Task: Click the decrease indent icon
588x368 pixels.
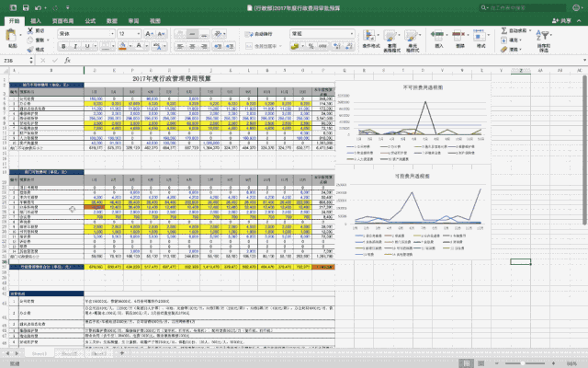Action: pos(218,46)
